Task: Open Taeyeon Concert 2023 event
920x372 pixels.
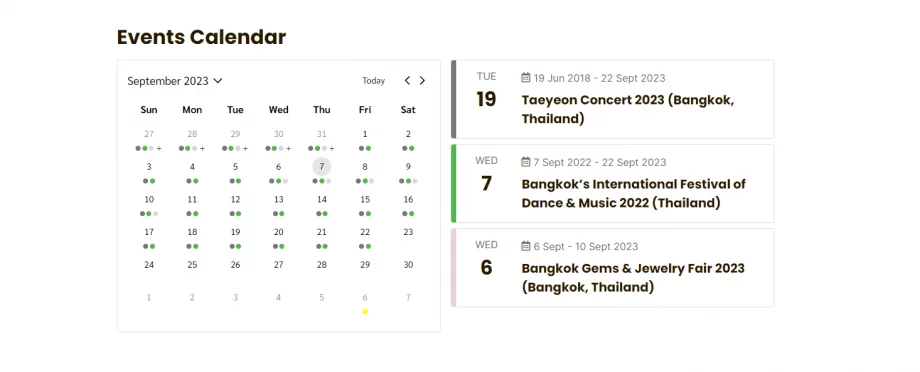Action: click(x=628, y=109)
